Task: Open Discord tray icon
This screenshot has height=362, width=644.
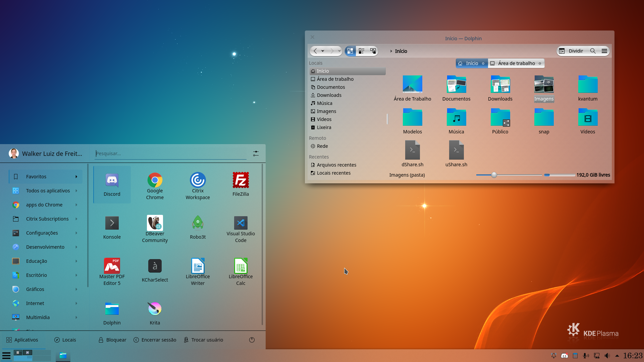Action: [565, 356]
